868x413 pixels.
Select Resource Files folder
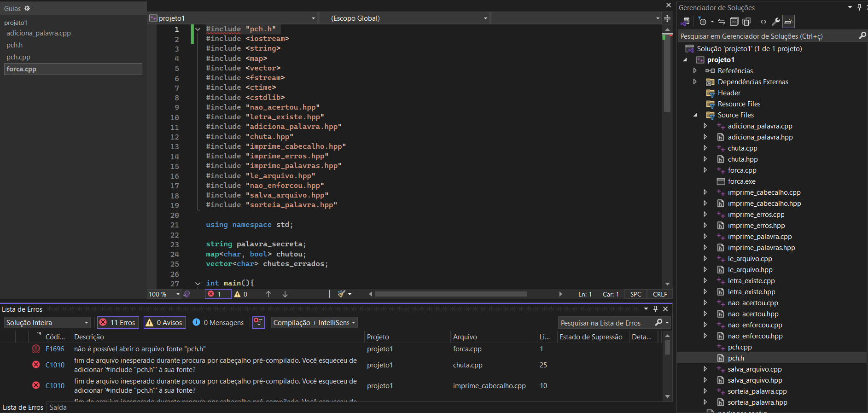coord(739,104)
